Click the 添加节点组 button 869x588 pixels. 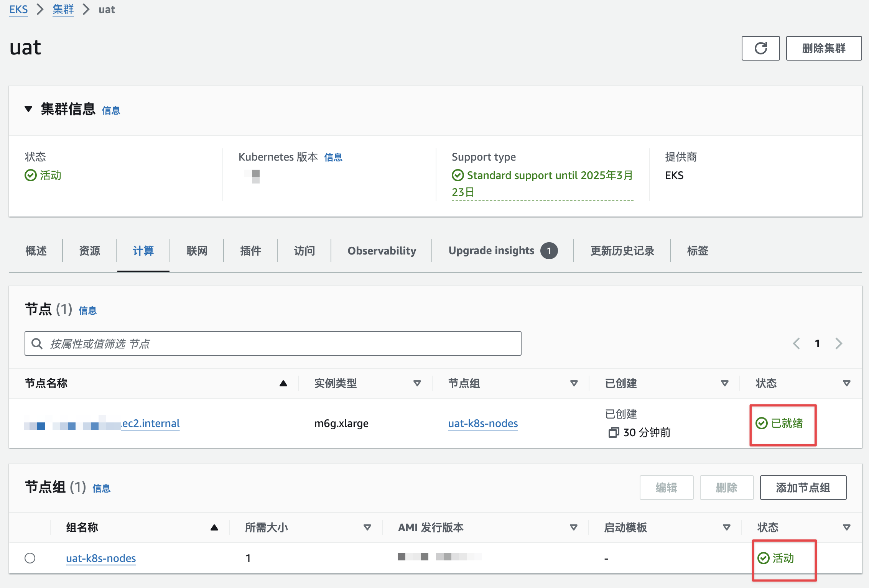click(803, 488)
